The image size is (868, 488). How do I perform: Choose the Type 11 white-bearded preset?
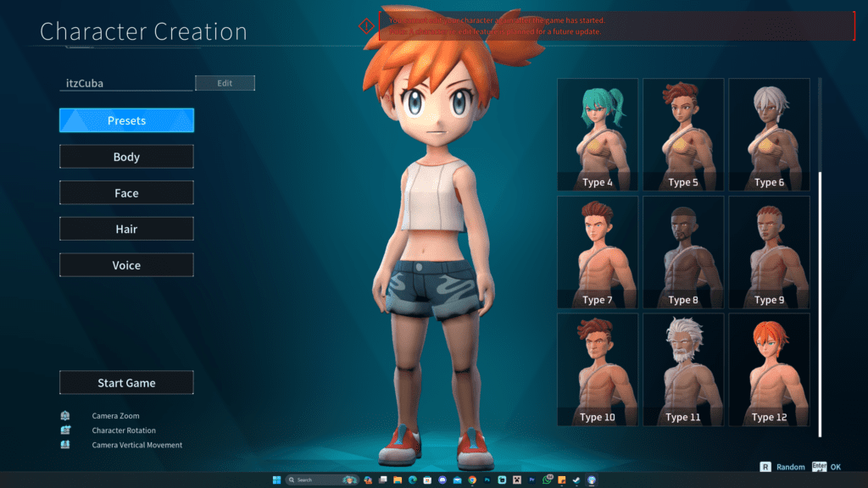(683, 369)
